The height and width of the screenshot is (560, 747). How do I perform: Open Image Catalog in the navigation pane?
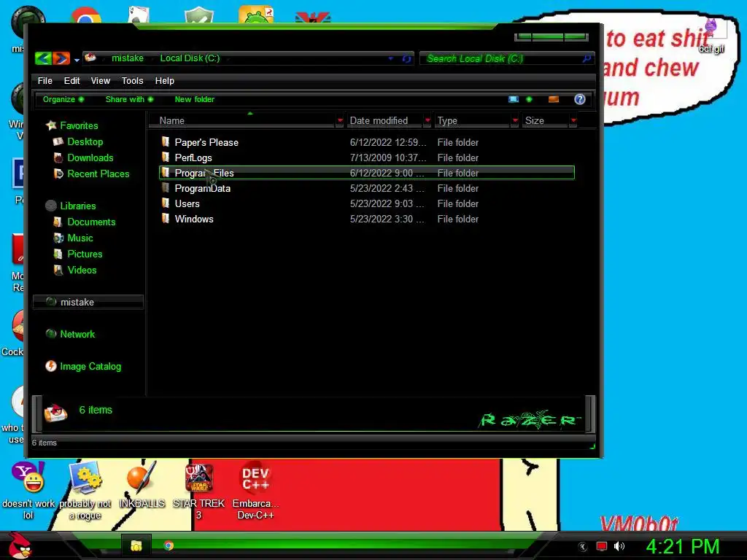click(90, 366)
